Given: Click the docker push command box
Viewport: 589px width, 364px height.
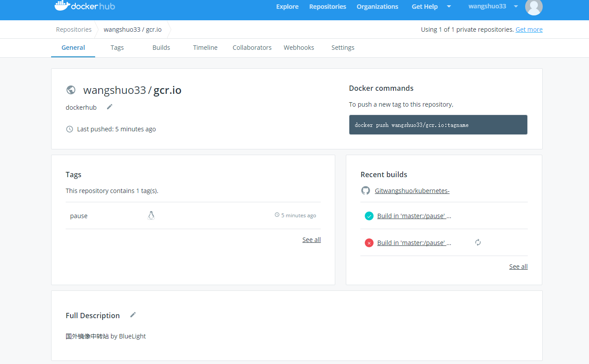Looking at the screenshot, I should [x=438, y=125].
